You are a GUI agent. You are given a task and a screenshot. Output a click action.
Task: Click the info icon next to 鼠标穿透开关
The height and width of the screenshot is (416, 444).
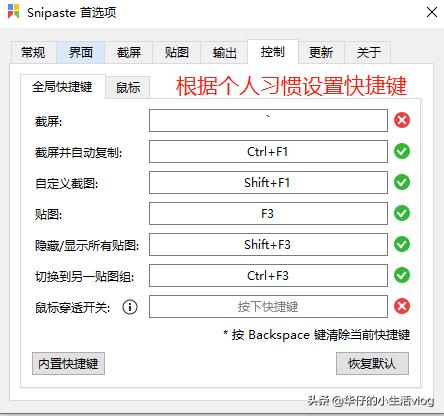pyautogui.click(x=130, y=307)
